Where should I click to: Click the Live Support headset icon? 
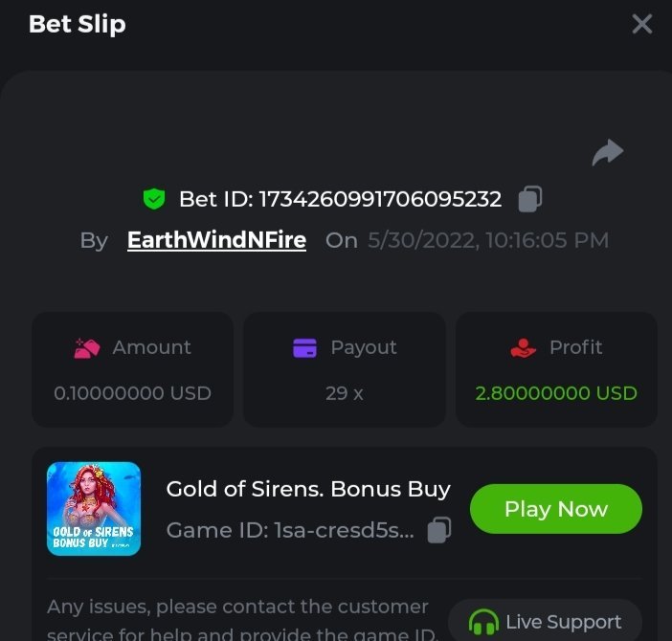[484, 624]
